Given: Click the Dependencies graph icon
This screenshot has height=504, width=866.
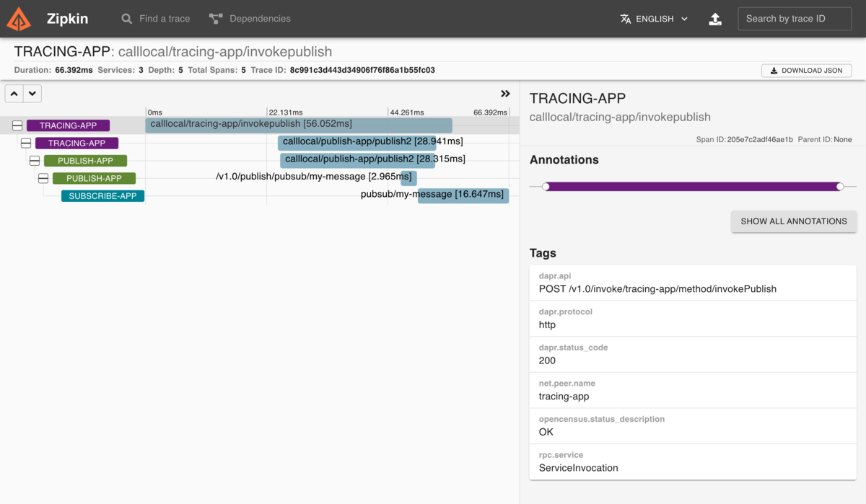Looking at the screenshot, I should [x=216, y=19].
